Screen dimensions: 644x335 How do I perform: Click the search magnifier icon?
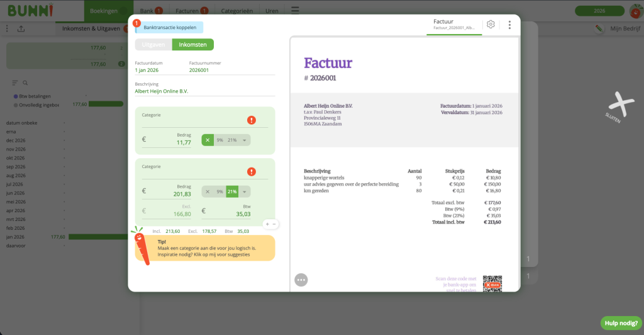coord(25,83)
